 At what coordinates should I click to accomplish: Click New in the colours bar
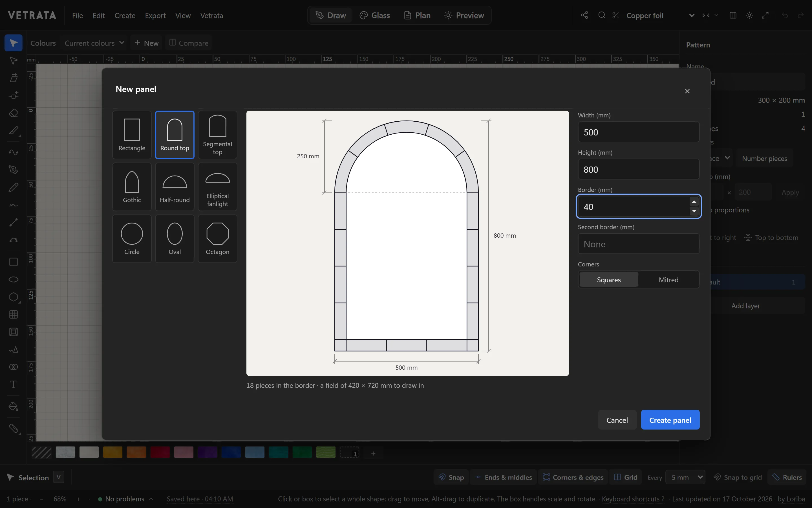pyautogui.click(x=147, y=43)
